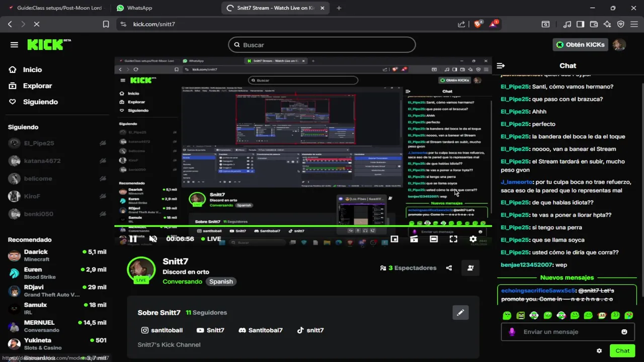The height and width of the screenshot is (362, 644).
Task: Click the Snitt7 streamer avatar
Action: tap(141, 270)
